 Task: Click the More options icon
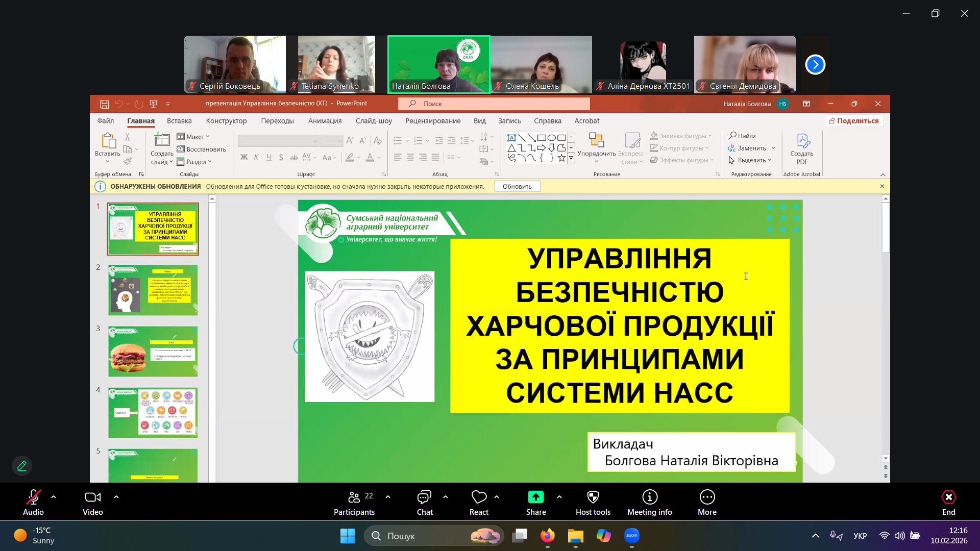point(707,497)
